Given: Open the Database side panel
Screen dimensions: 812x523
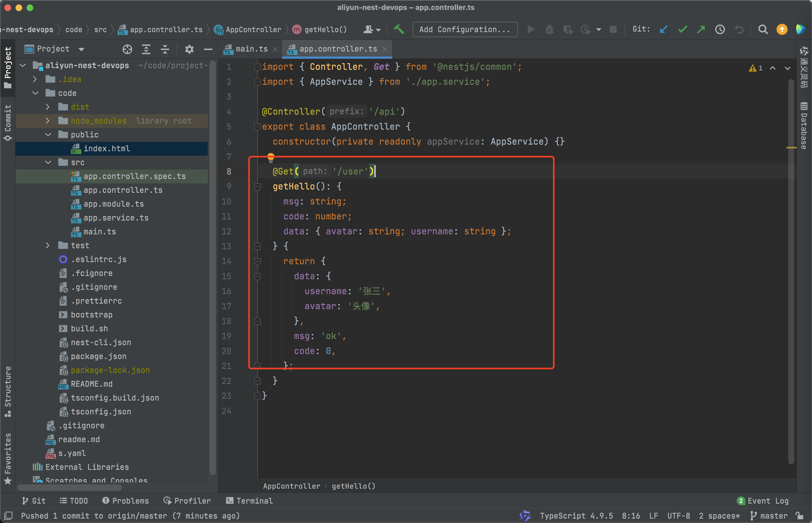Looking at the screenshot, I should pyautogui.click(x=803, y=125).
